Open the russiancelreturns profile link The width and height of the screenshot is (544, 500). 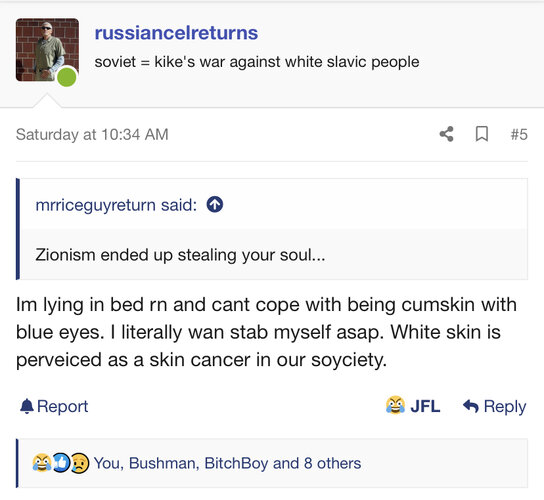point(176,33)
